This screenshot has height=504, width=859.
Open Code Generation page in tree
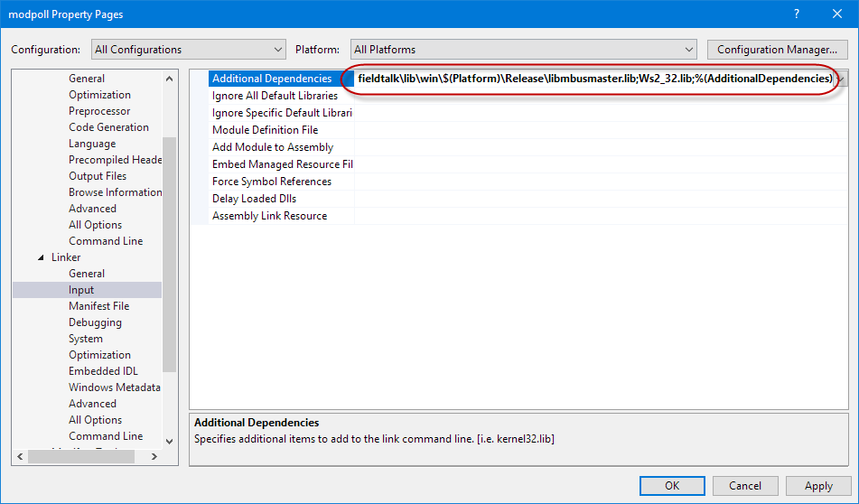tap(108, 127)
